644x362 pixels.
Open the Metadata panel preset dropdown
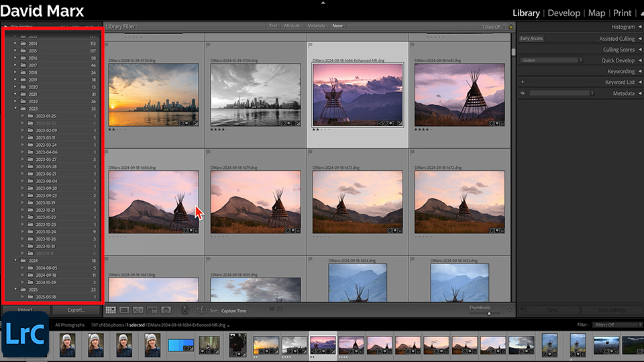[561, 93]
